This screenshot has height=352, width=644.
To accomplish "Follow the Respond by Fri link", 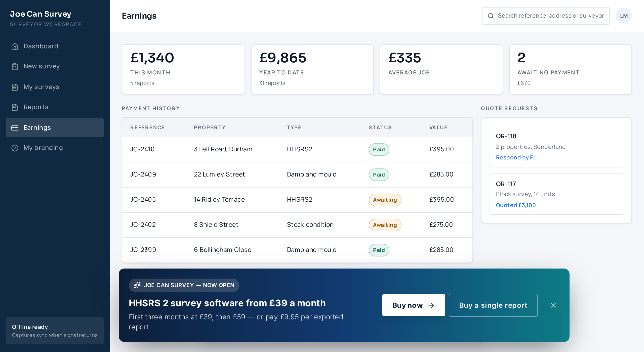I will point(516,158).
